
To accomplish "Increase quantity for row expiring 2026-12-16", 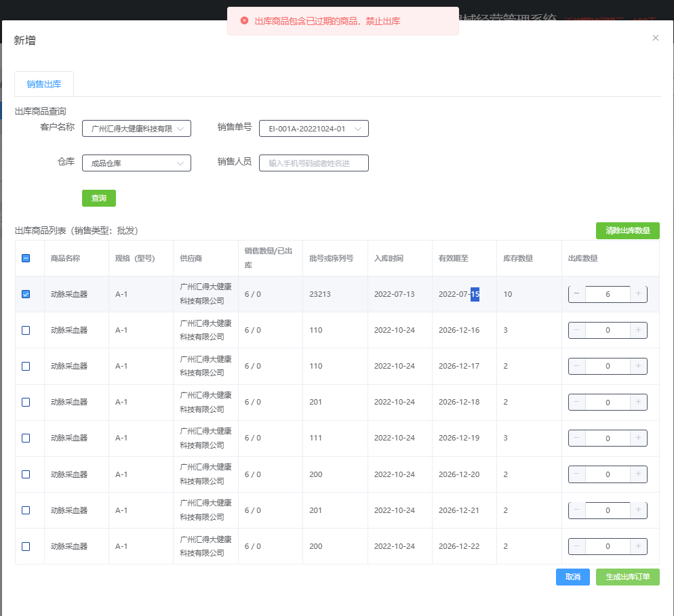I will click(638, 330).
